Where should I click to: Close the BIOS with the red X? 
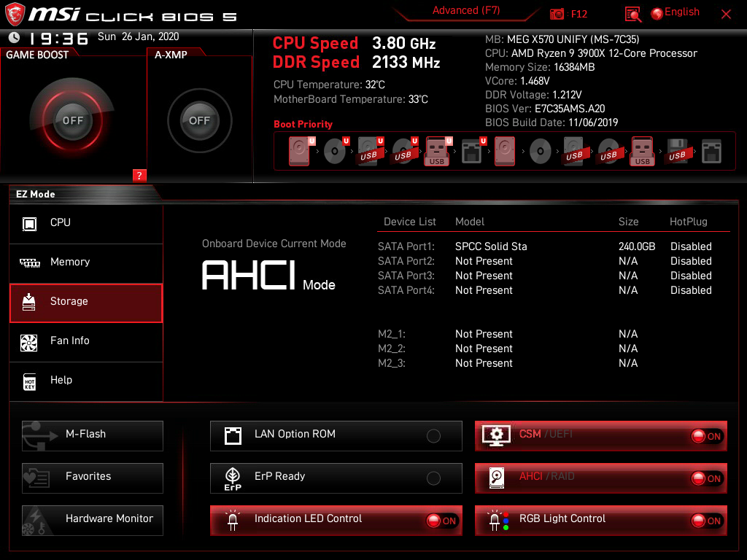tap(726, 15)
